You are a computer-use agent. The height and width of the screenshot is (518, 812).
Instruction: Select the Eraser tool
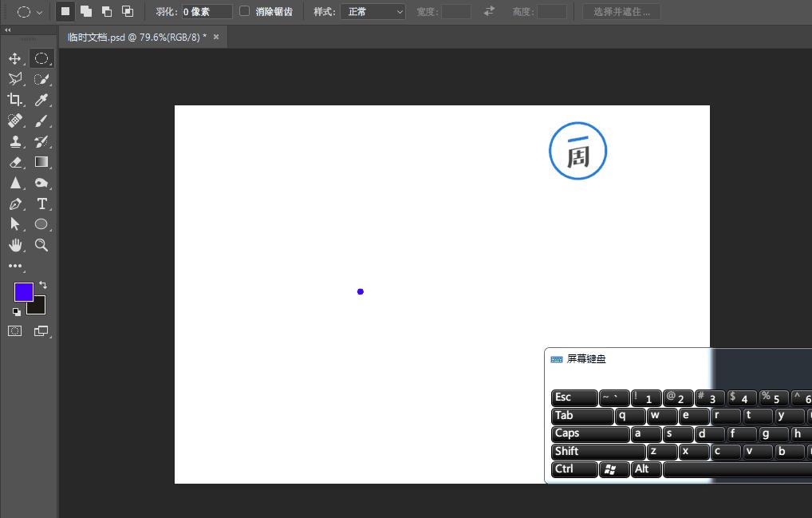14,162
